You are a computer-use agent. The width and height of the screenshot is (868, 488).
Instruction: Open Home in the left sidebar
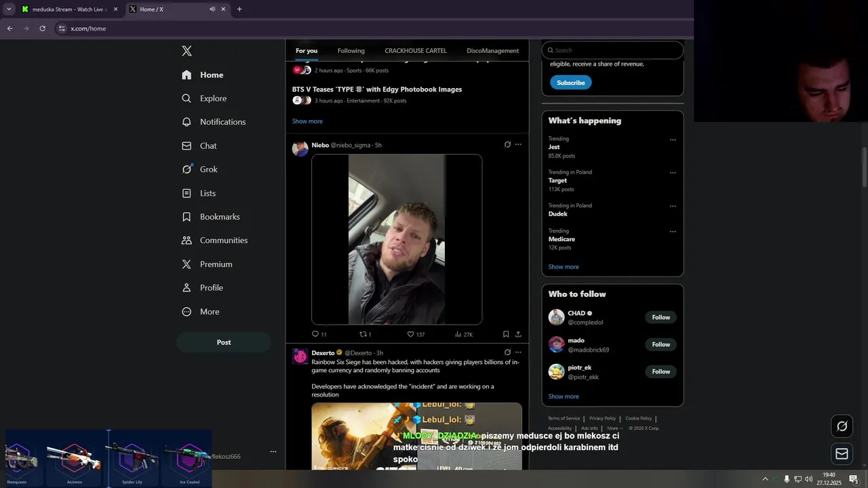click(x=203, y=75)
